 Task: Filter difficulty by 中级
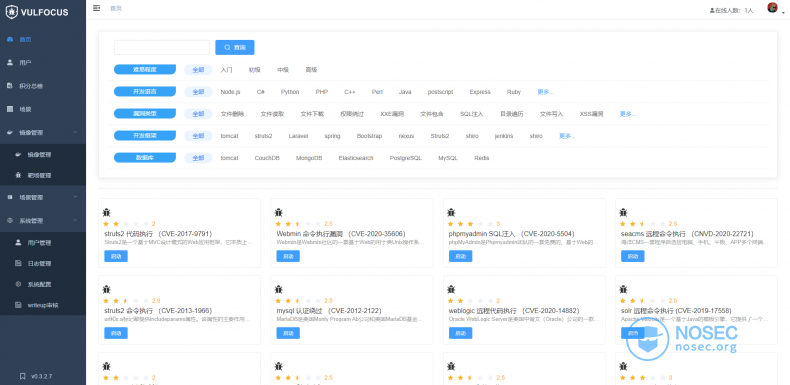point(283,70)
